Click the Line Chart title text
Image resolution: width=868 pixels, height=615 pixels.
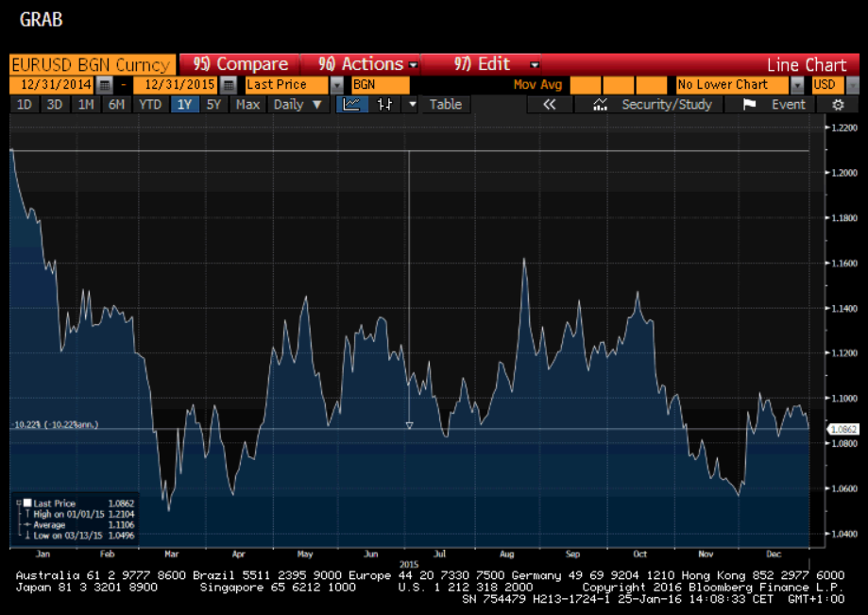point(807,65)
